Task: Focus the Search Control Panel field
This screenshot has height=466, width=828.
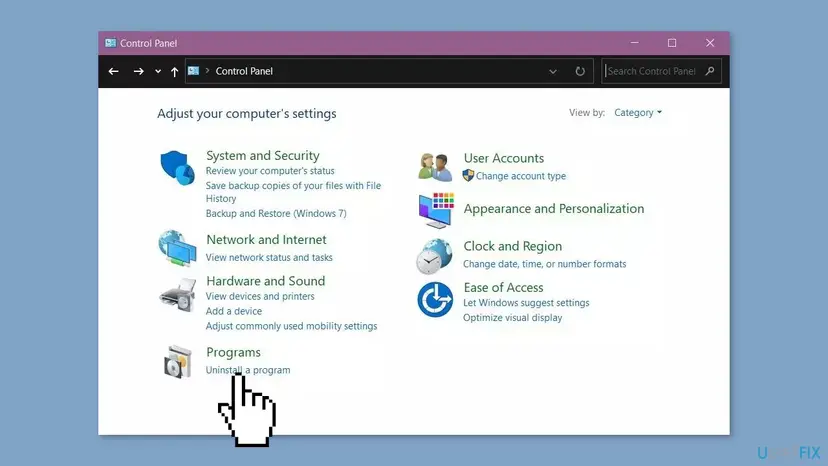Action: point(661,71)
